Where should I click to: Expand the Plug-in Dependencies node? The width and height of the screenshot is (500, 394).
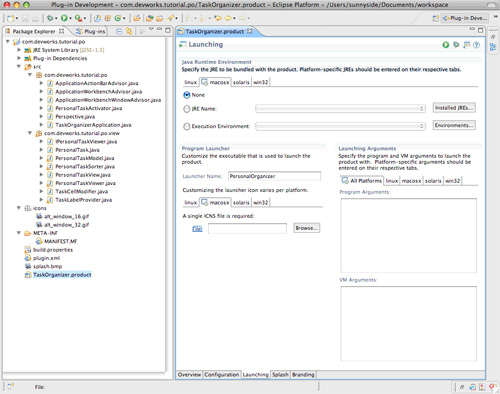pyautogui.click(x=19, y=58)
